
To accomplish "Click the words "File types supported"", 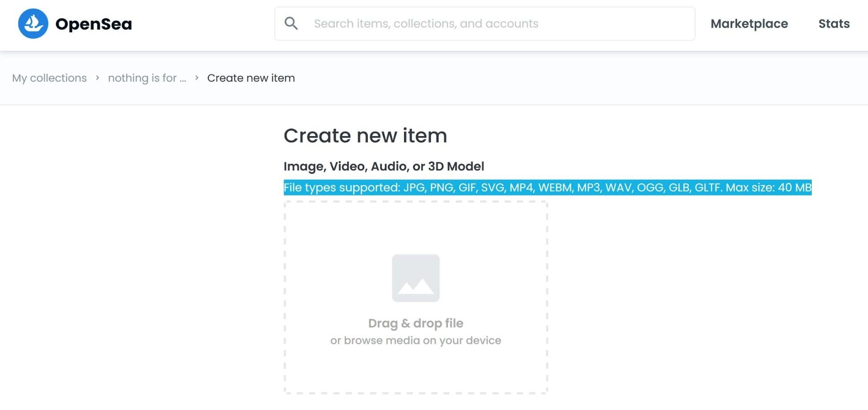I will [341, 187].
